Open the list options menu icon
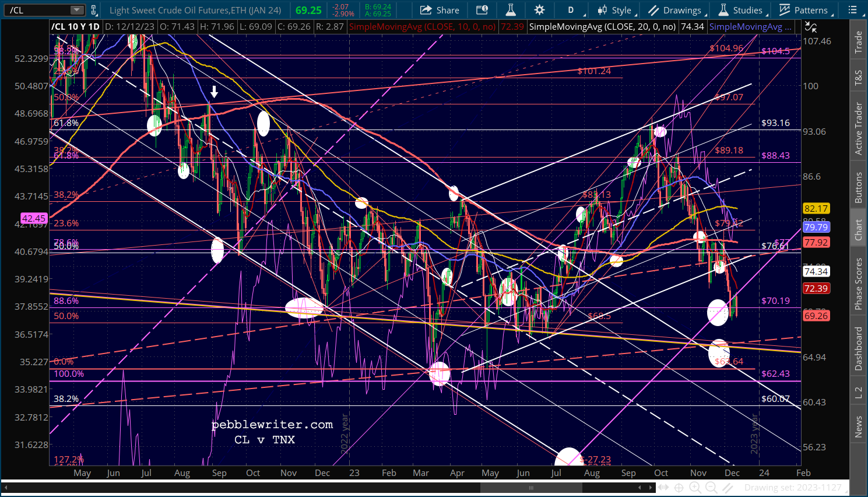The image size is (868, 497). click(852, 10)
